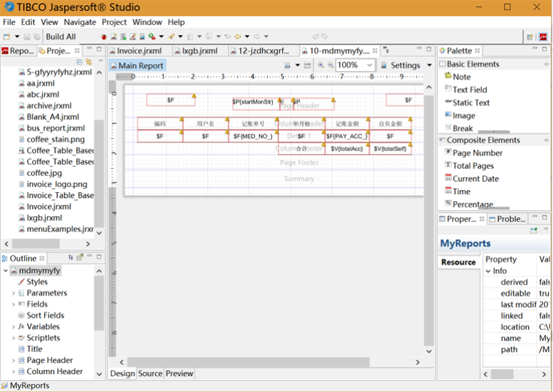Screen dimensions: 553x392
Task: Open coffee_stain.png in the project tree
Action: pos(56,139)
